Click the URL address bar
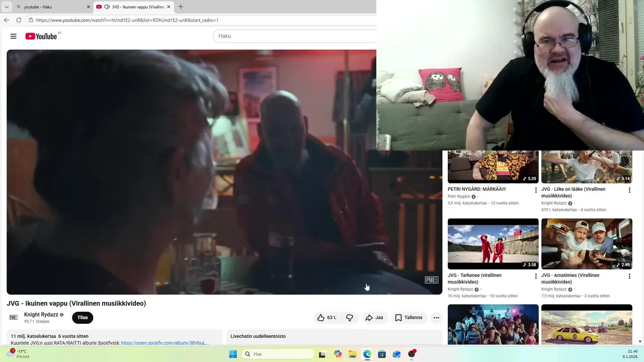The image size is (644, 362). (201, 20)
